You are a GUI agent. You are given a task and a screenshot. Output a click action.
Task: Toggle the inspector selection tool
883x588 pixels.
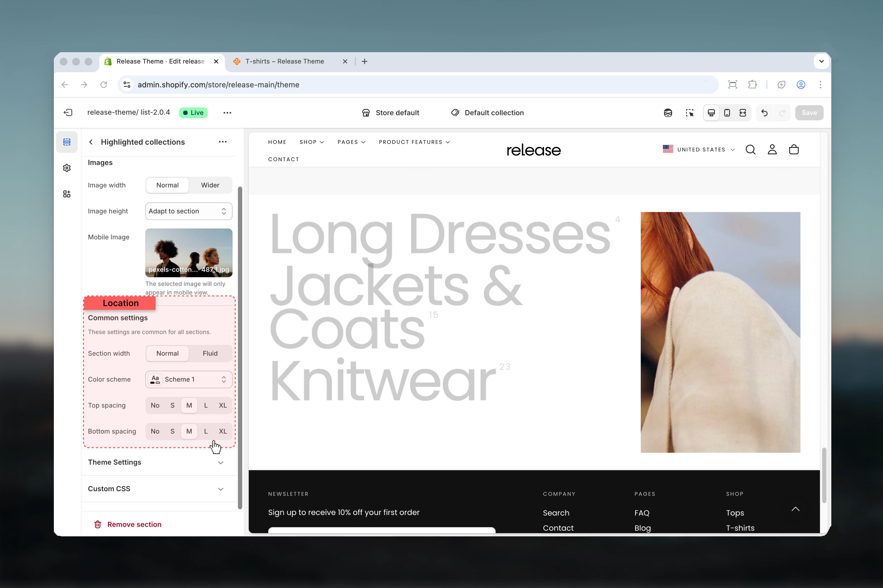[x=689, y=112]
